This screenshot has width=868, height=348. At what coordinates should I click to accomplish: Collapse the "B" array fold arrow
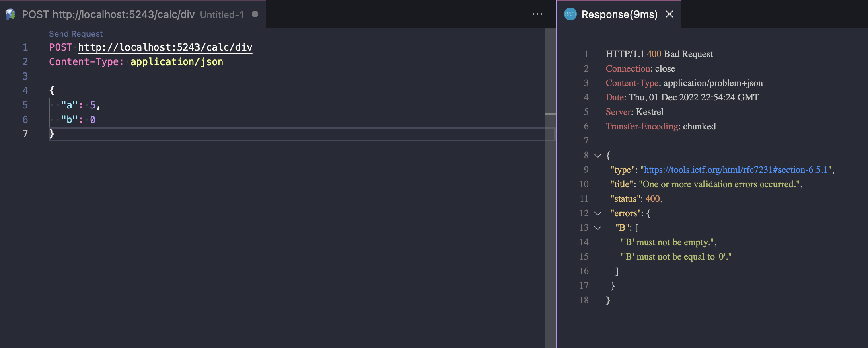(598, 227)
